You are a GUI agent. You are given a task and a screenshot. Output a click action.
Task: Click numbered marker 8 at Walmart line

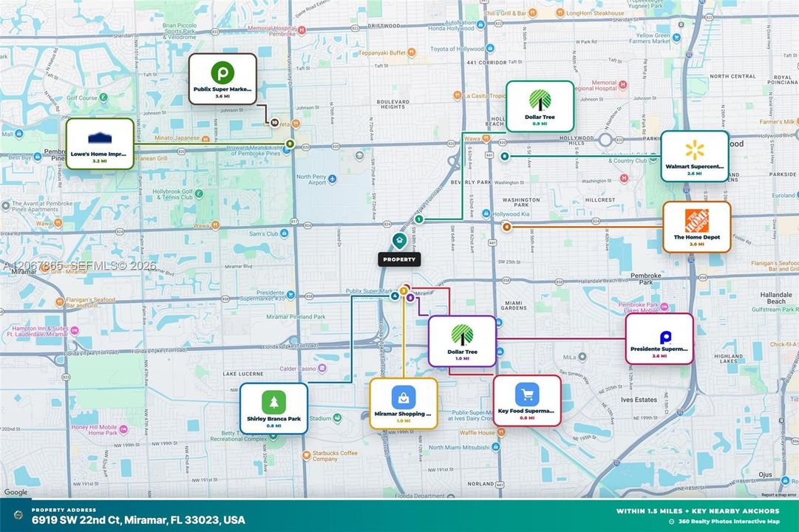[505, 156]
